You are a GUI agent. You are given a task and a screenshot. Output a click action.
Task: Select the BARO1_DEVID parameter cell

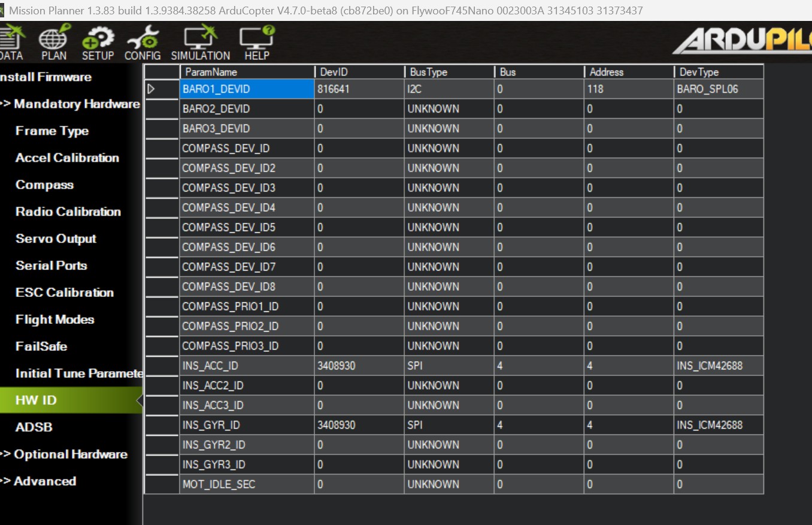pos(247,89)
